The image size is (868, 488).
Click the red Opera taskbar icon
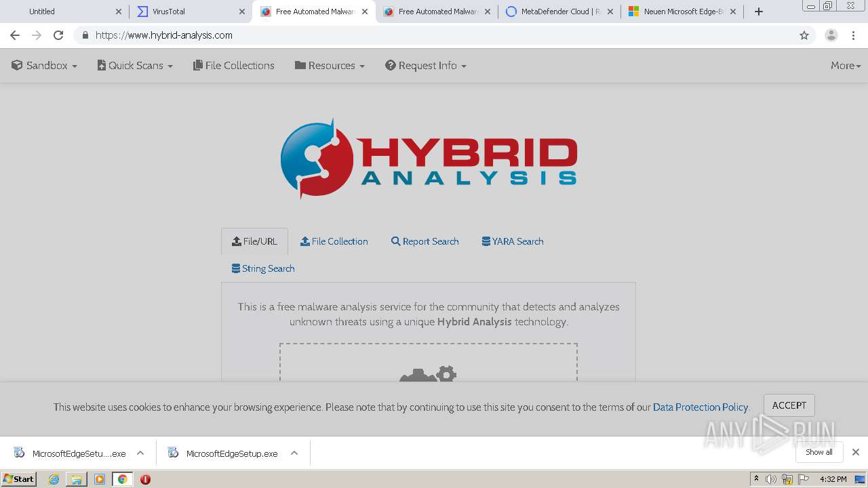coord(145,479)
